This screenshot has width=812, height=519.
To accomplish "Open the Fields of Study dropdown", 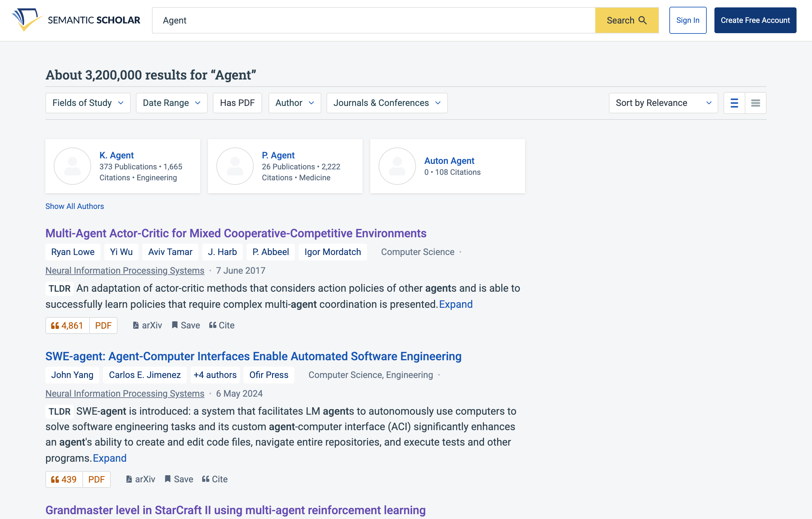I will pos(88,103).
